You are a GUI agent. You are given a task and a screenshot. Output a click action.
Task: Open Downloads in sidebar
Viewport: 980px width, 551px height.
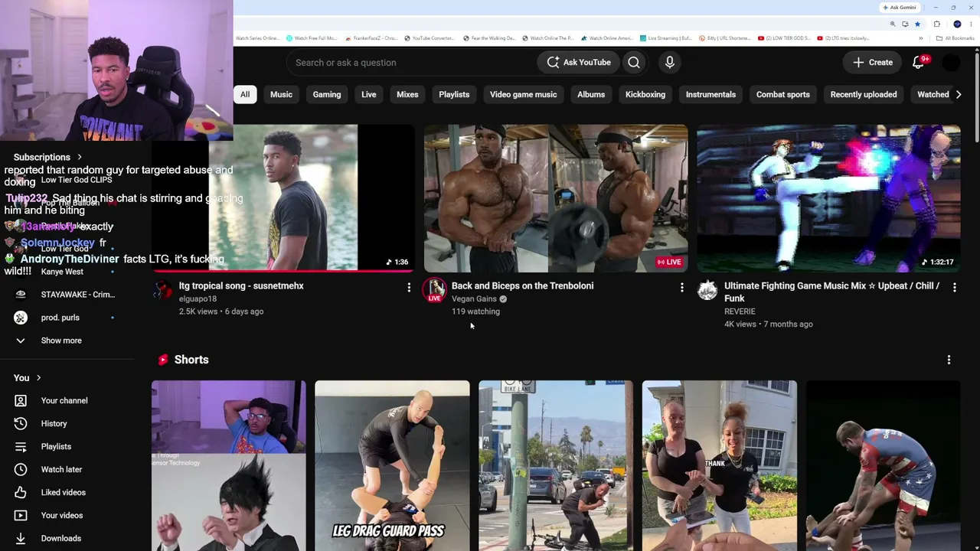(60, 539)
